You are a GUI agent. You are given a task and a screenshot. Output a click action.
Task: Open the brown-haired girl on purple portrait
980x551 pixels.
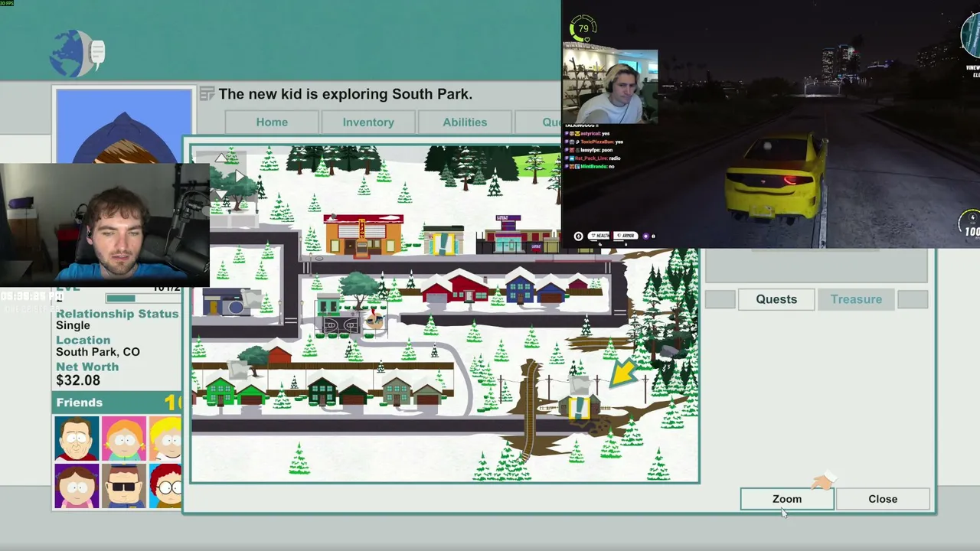click(77, 486)
